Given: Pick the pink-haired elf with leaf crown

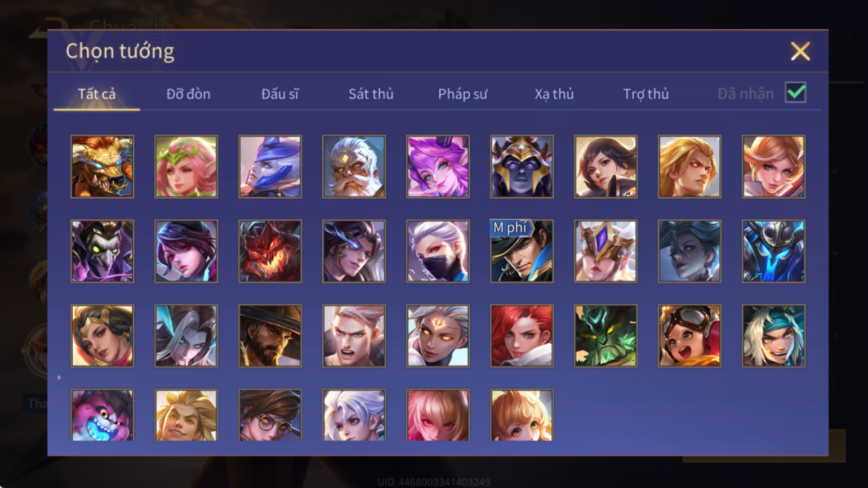Looking at the screenshot, I should tap(186, 166).
